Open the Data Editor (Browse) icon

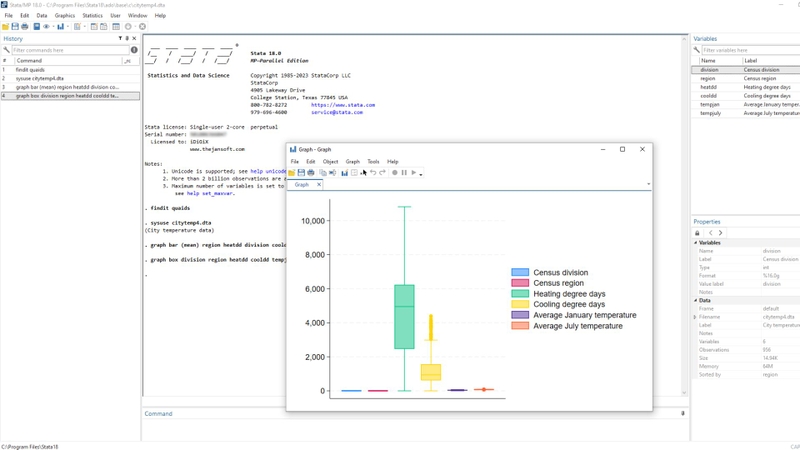pyautogui.click(x=104, y=27)
